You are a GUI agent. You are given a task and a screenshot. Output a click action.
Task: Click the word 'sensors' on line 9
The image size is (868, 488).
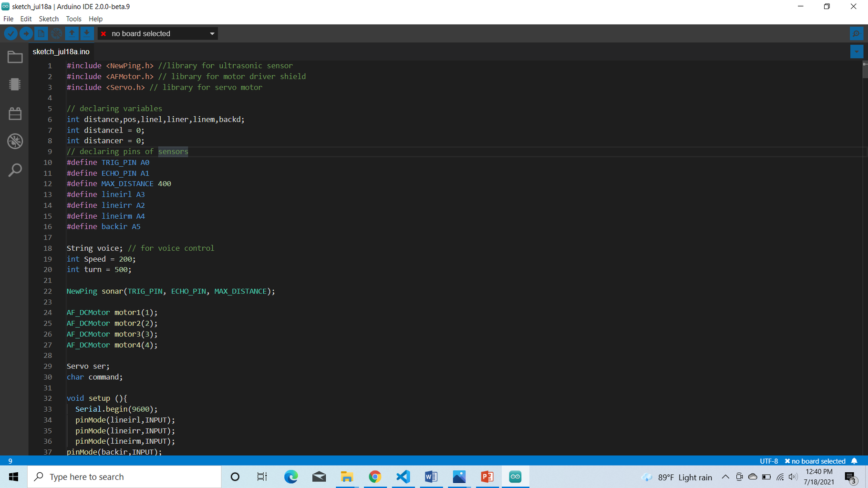click(173, 152)
